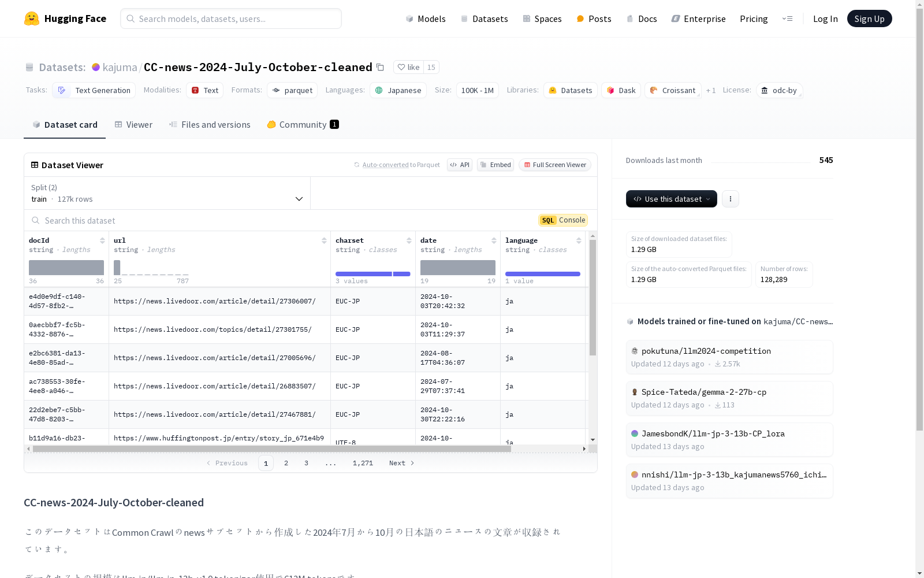Focus the top search models field
924x578 pixels.
(x=231, y=18)
